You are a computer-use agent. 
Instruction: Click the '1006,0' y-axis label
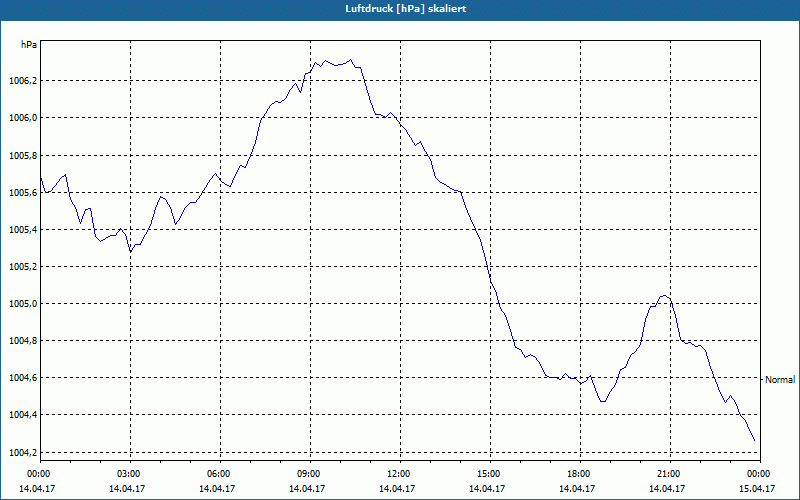click(23, 118)
